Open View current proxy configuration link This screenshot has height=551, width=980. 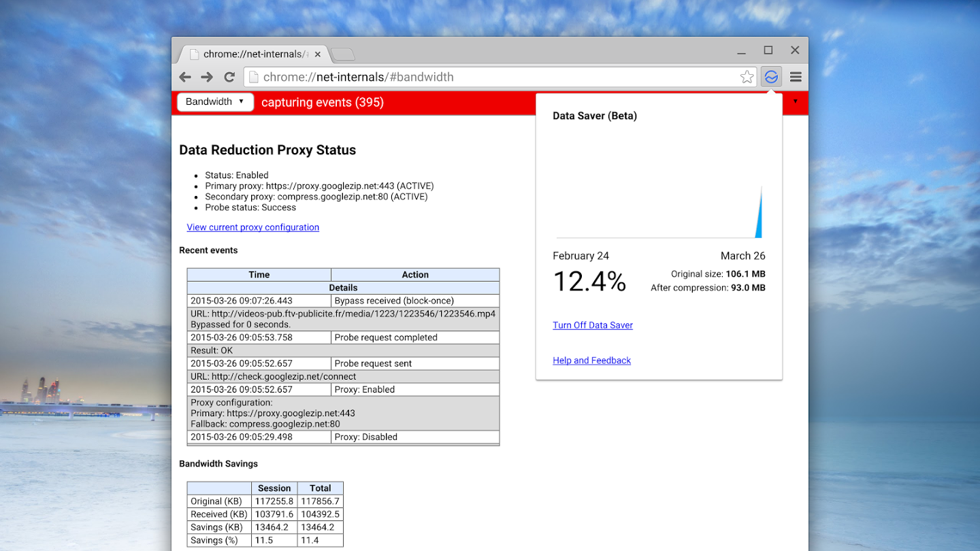click(253, 227)
